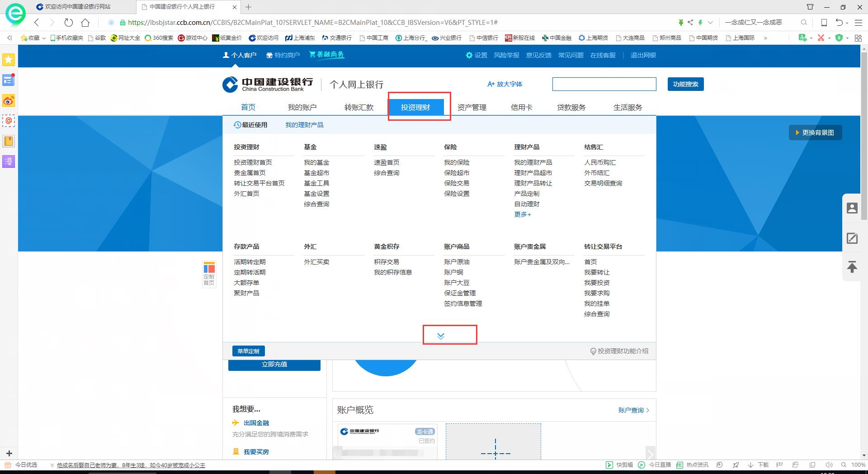Open 大额存单 link
The image size is (868, 474).
click(246, 283)
